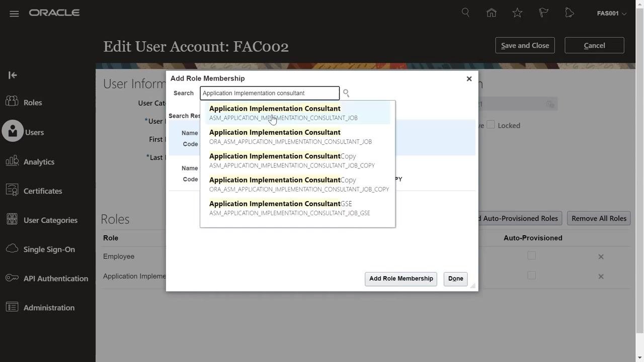Click the role search input field
This screenshot has width=644, height=362.
(x=270, y=93)
